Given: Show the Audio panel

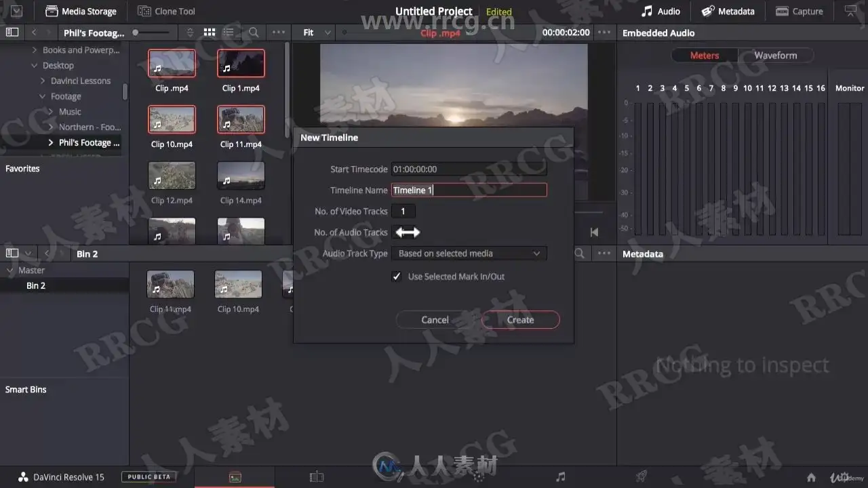Looking at the screenshot, I should (x=661, y=12).
